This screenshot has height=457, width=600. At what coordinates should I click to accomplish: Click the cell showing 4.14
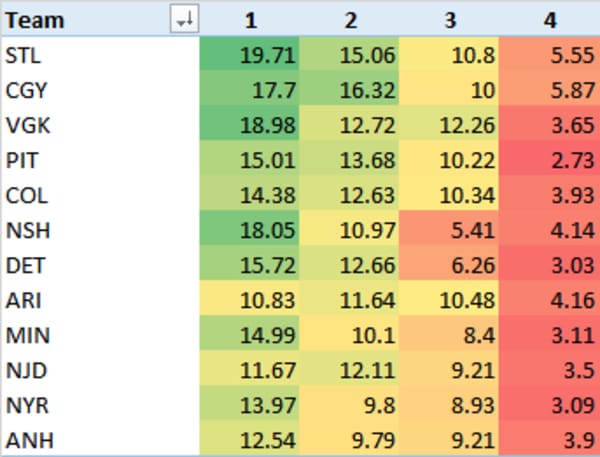coord(549,228)
